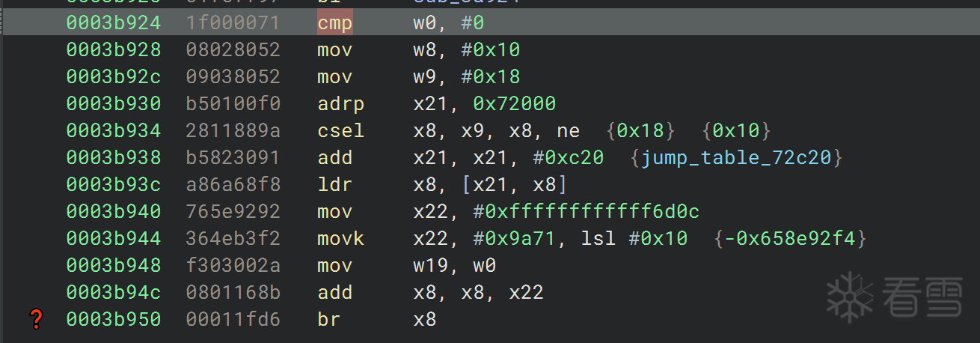Viewport: 980px width, 343px height.
Task: Select address 0003b950 of the branch
Action: [x=113, y=320]
